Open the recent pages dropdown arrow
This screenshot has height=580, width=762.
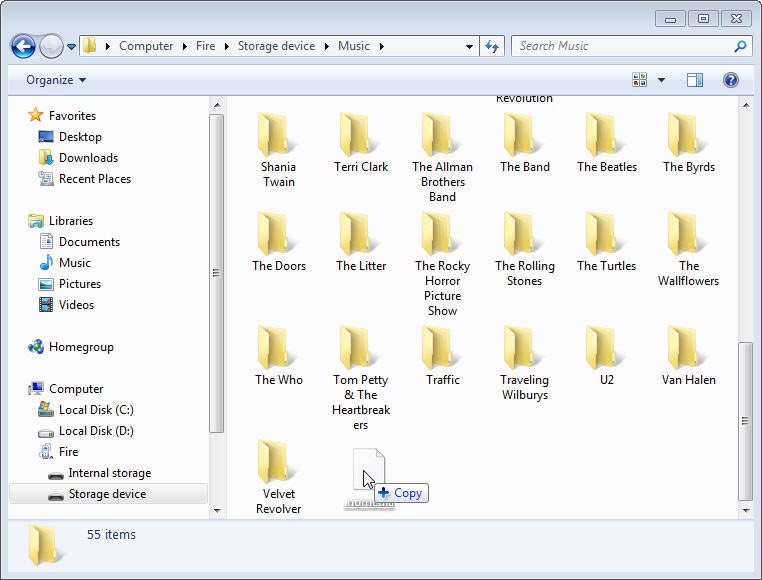[x=71, y=47]
